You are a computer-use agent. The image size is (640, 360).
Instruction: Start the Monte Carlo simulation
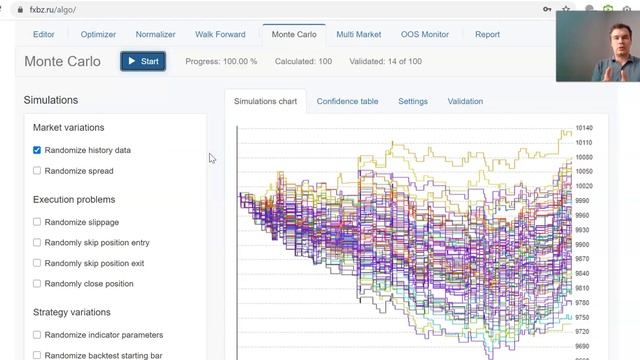[143, 61]
